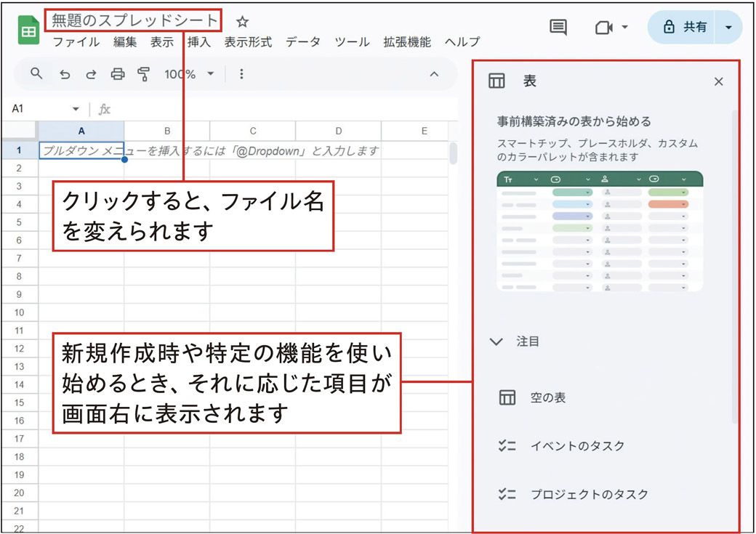Open the 100% zoom dropdown
756x534 pixels.
[x=189, y=74]
